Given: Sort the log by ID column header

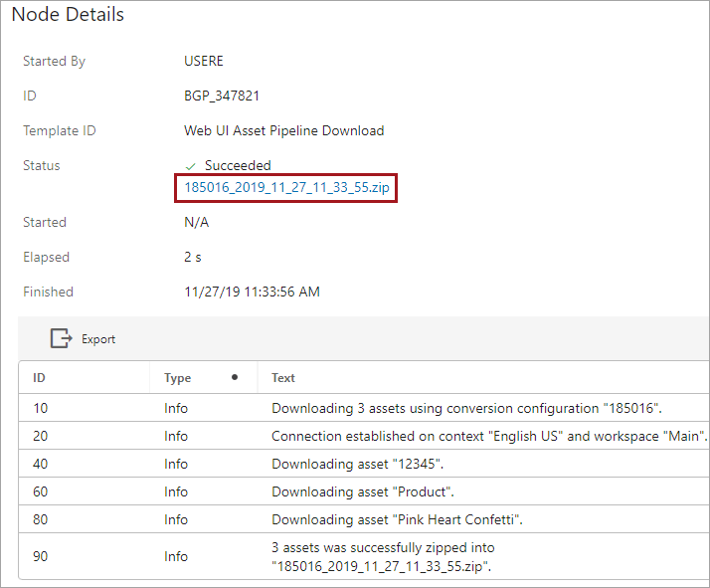Looking at the screenshot, I should point(39,378).
